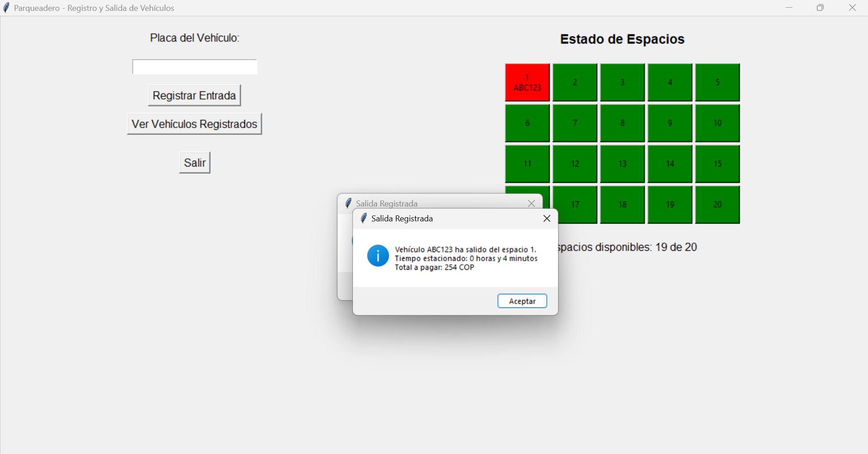868x454 pixels.
Task: Click feather icon in main window title
Action: [x=6, y=8]
